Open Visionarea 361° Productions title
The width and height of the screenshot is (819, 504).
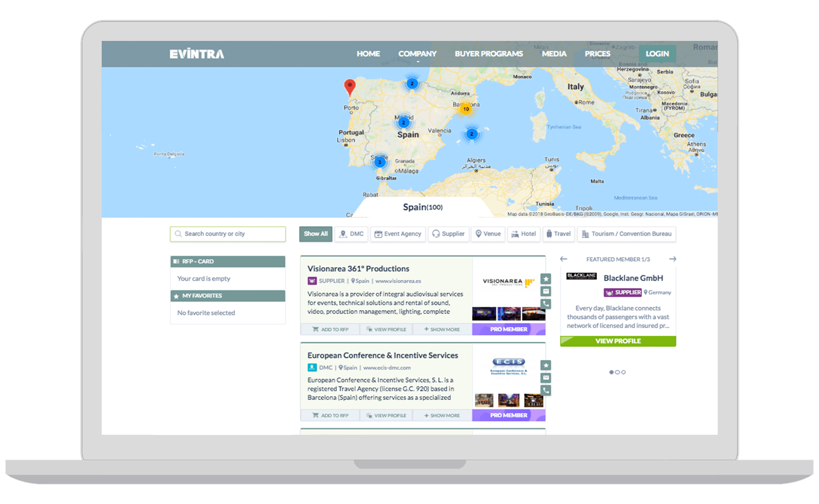tap(358, 269)
